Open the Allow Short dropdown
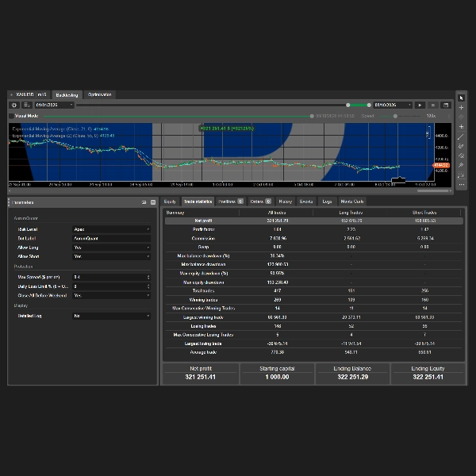This screenshot has width=476, height=476. [111, 256]
